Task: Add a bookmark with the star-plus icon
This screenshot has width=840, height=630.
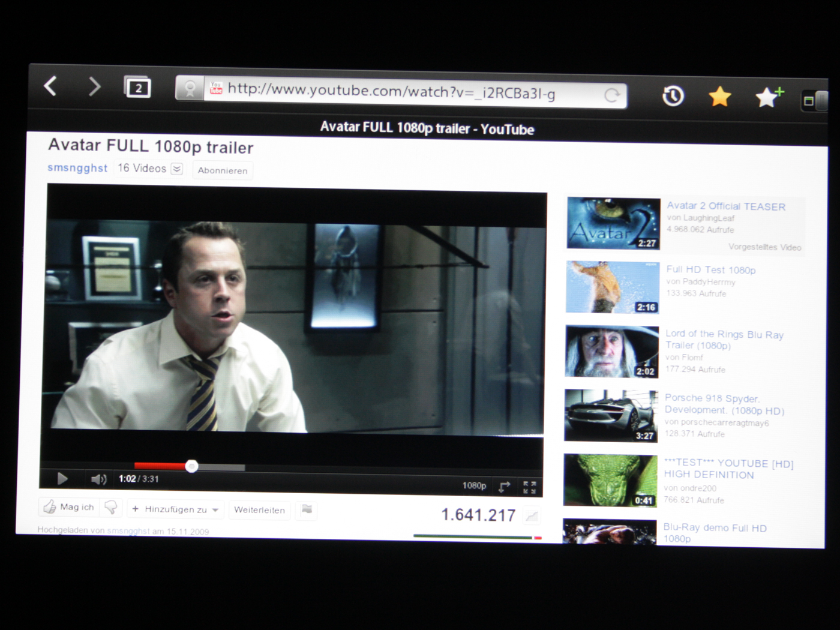Action: click(x=769, y=97)
